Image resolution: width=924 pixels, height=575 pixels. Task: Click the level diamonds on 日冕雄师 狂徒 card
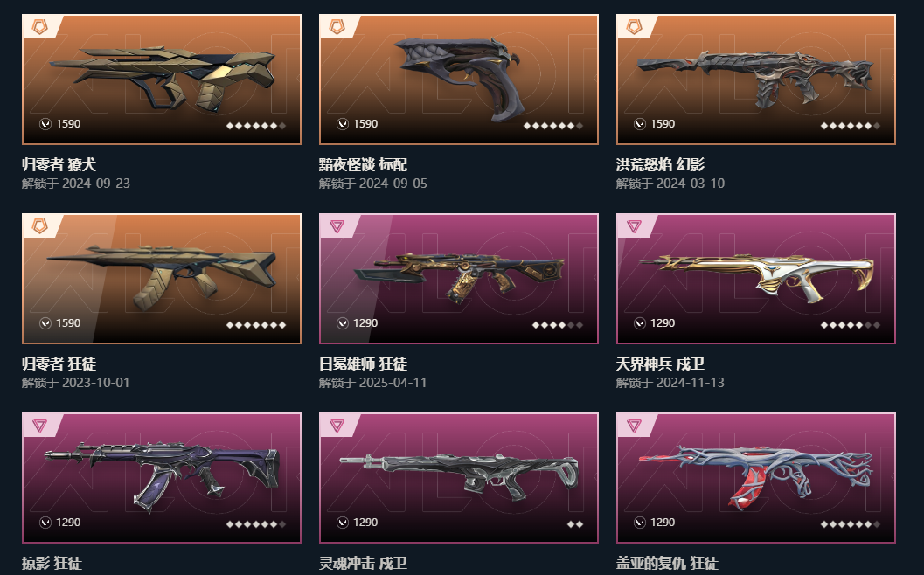[x=558, y=324]
